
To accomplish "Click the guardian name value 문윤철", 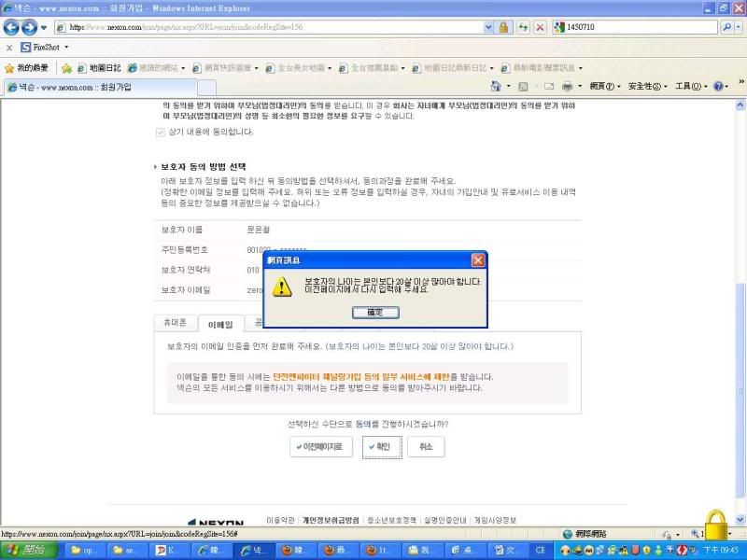I will (259, 230).
